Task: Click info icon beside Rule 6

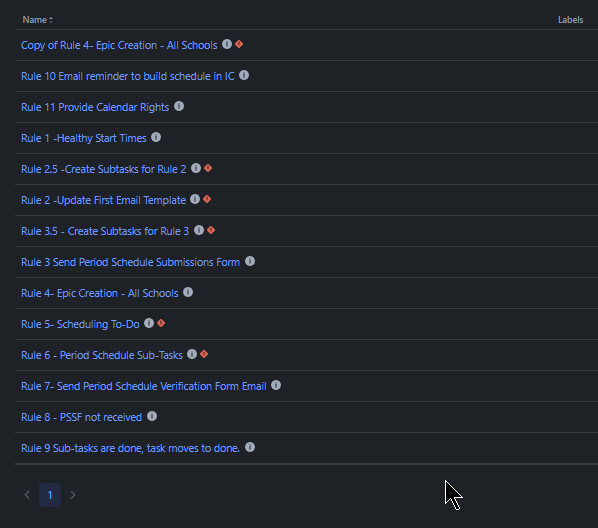Action: [x=192, y=354]
